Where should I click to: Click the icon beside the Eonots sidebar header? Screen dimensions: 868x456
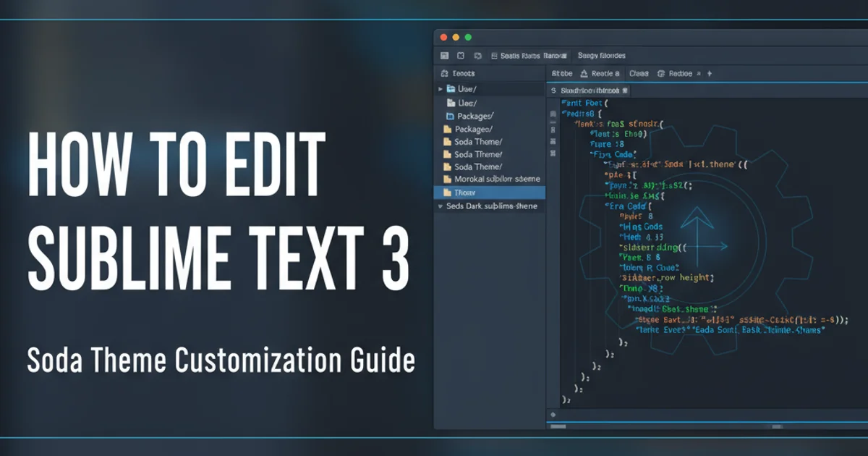[443, 74]
